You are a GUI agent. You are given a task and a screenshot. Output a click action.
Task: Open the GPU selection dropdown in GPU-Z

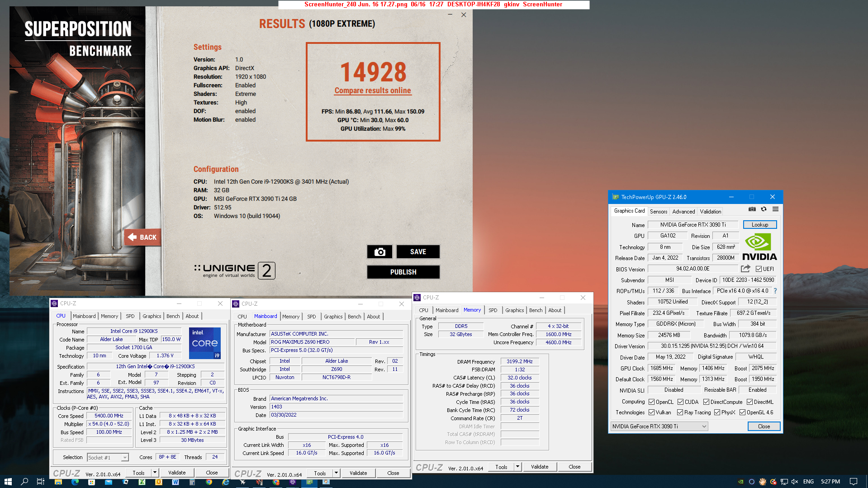(x=659, y=426)
